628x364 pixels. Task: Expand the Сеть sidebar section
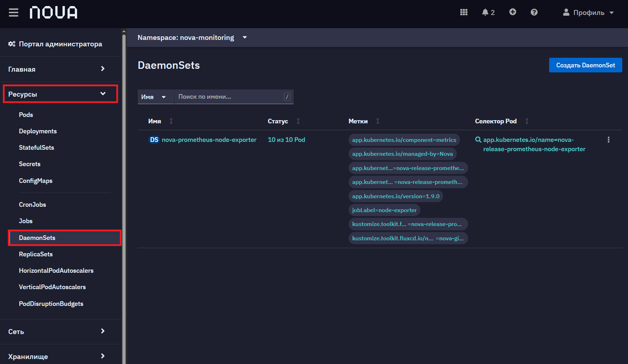click(x=57, y=332)
